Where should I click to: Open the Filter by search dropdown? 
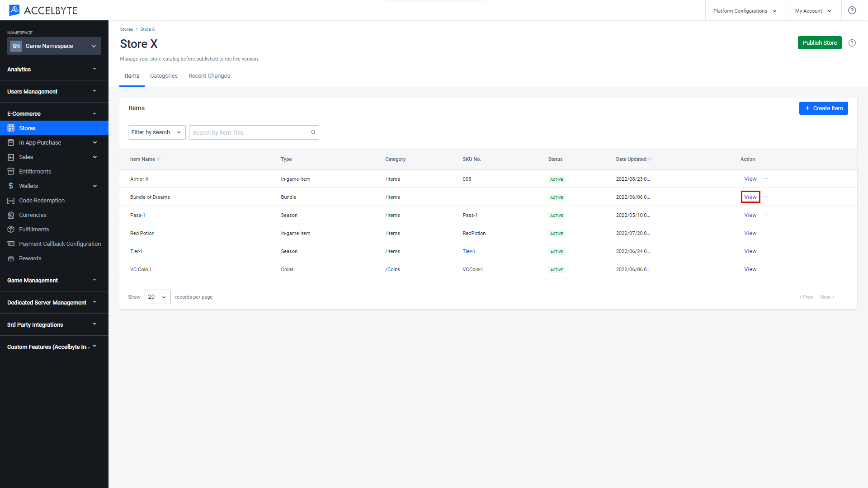tap(156, 132)
